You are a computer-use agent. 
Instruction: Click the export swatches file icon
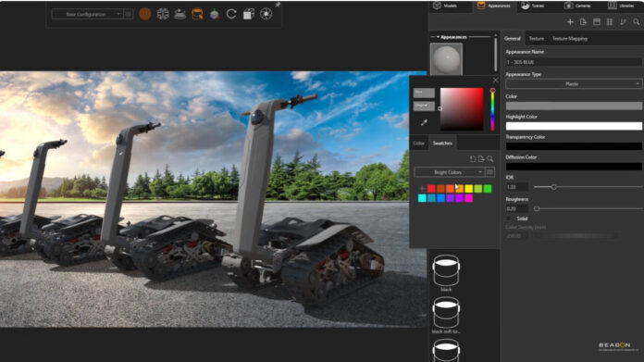pos(481,158)
